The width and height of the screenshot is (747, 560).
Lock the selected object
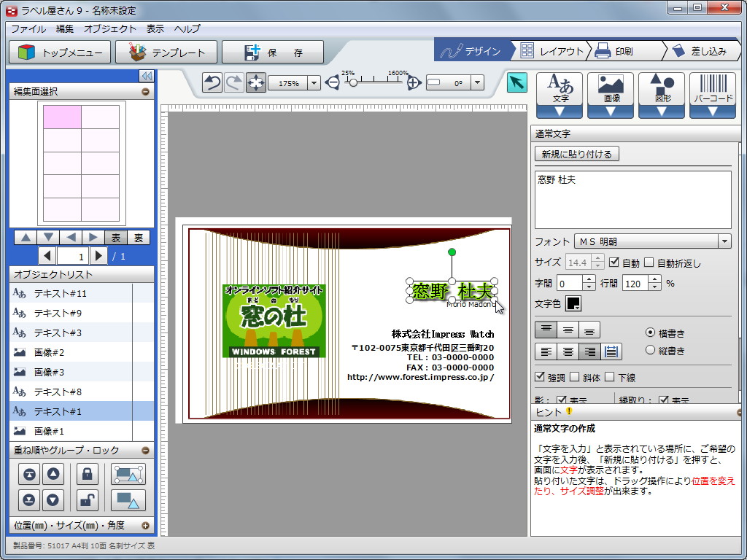[x=88, y=474]
